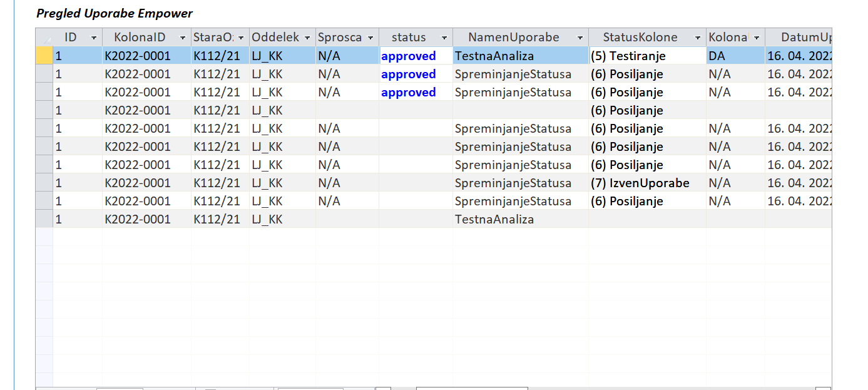Click the select-all corner of the datasheet

[x=44, y=37]
